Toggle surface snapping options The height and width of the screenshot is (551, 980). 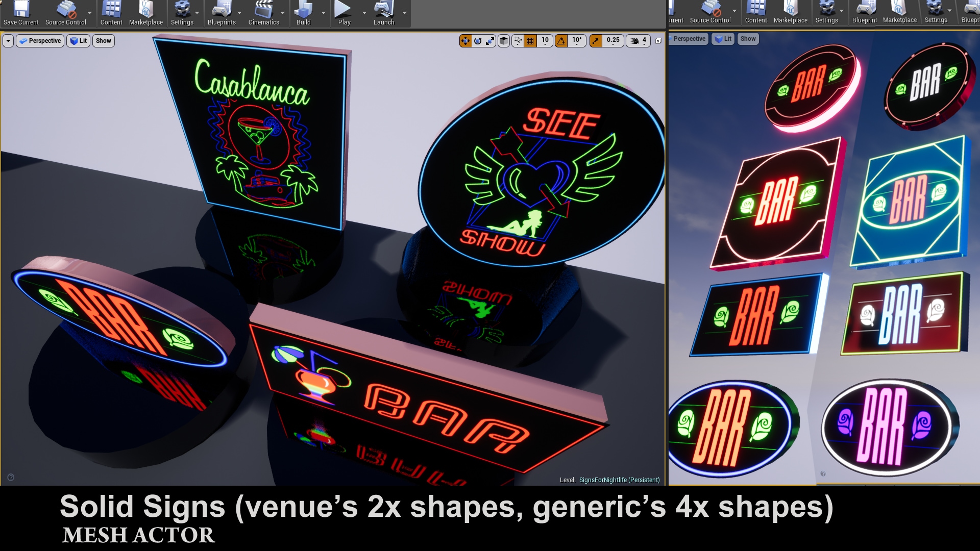518,41
